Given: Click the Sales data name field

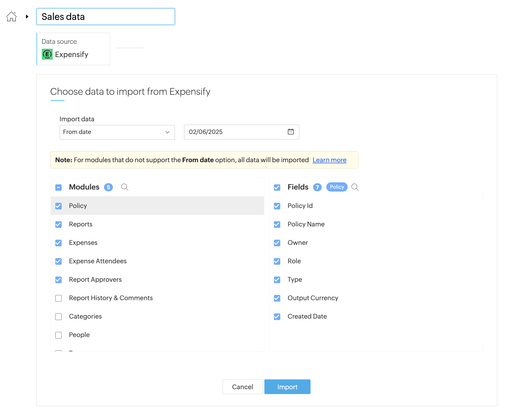Looking at the screenshot, I should 105,17.
